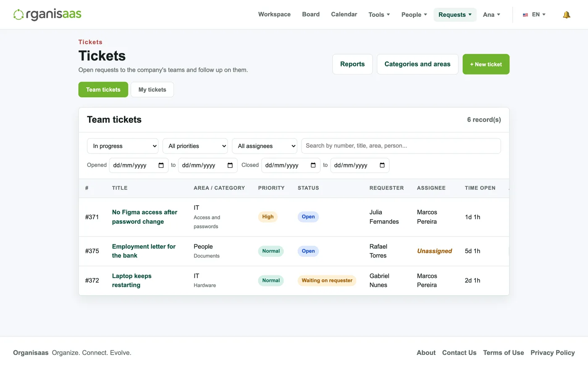Open the All assignees filter

tap(265, 146)
